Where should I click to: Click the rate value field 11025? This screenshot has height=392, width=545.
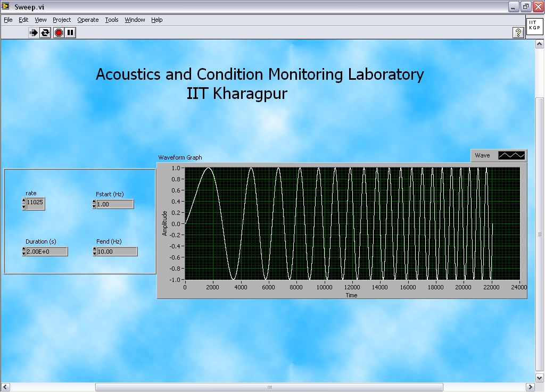pos(36,203)
